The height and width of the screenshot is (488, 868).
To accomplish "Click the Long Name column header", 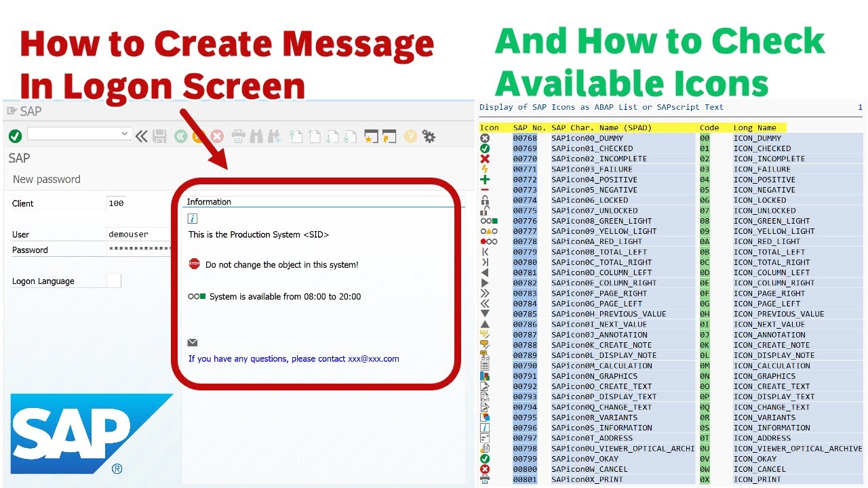I will click(x=755, y=127).
